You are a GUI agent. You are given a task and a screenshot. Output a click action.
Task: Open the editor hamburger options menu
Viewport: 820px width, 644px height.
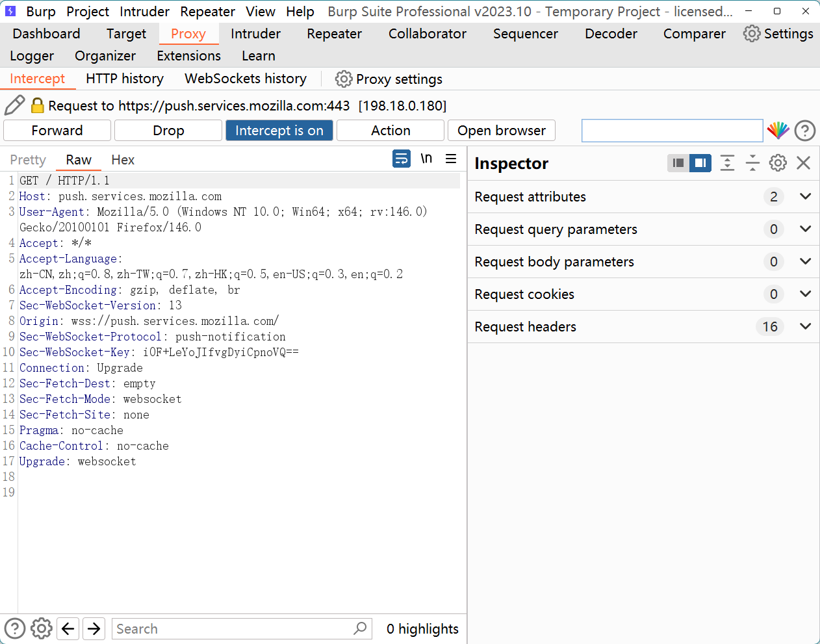[451, 159]
